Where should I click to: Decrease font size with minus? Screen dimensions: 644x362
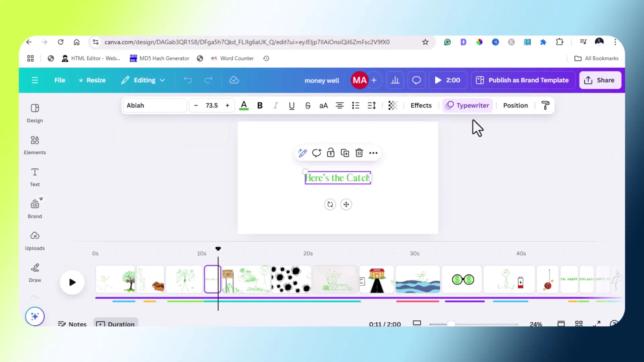coord(196,106)
